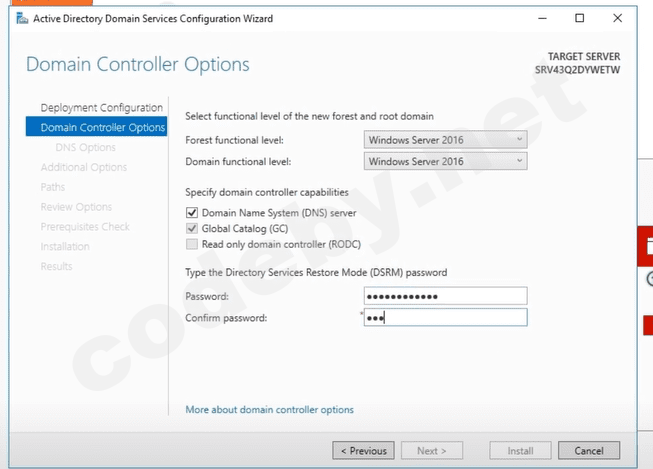
Task: Select Additional Options step
Action: [84, 167]
